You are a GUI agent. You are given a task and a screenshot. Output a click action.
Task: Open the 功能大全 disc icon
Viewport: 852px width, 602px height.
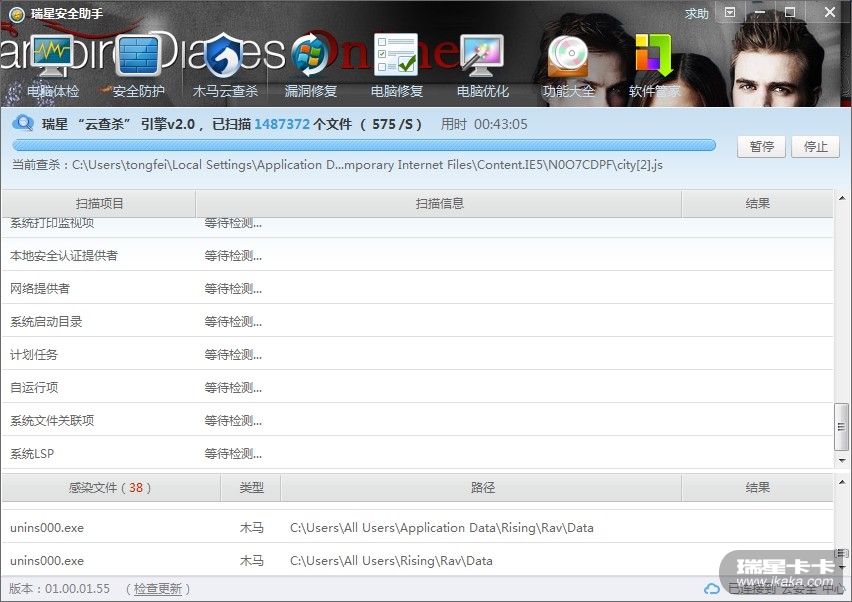point(568,55)
